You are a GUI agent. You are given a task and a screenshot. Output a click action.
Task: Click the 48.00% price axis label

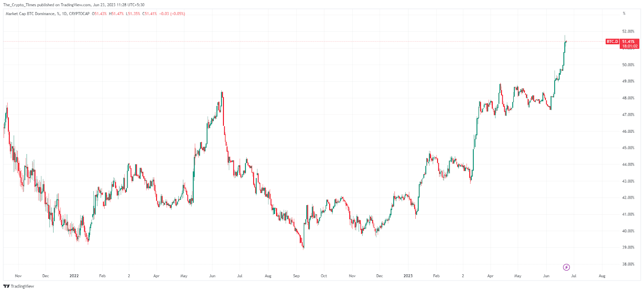[x=628, y=98]
